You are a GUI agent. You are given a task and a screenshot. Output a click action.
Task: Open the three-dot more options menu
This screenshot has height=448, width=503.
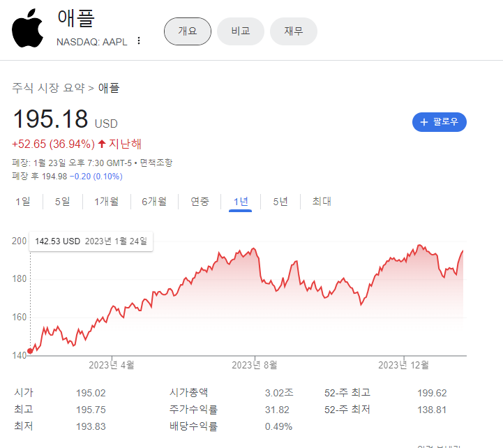click(139, 40)
